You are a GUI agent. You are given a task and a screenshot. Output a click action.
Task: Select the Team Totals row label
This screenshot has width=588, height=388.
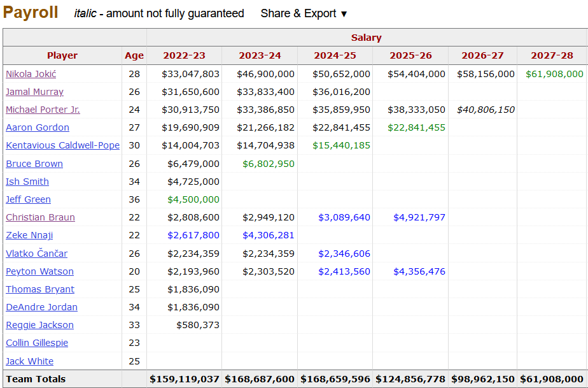pos(36,379)
